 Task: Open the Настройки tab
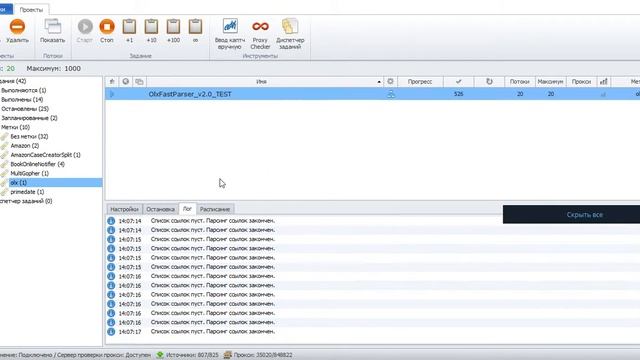pyautogui.click(x=124, y=209)
